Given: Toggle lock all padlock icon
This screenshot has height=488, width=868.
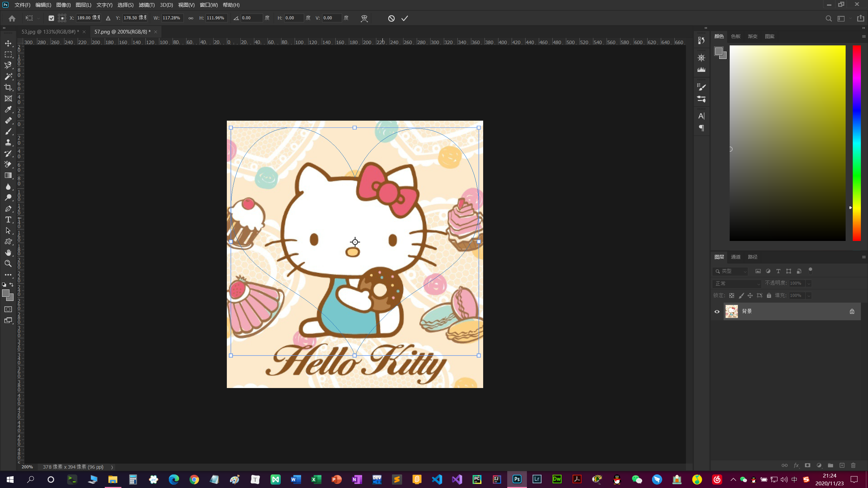Looking at the screenshot, I should (769, 296).
